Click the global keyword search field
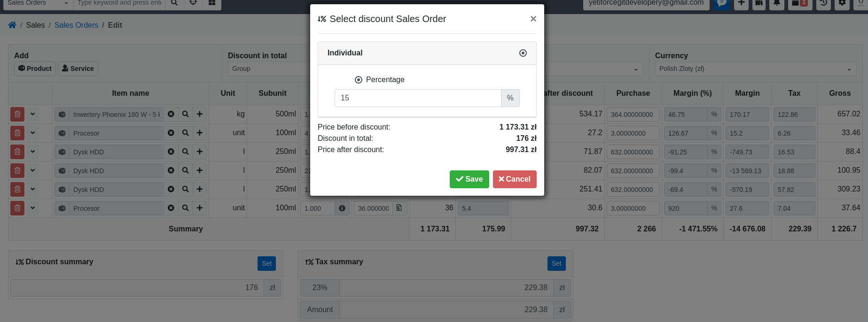The image size is (868, 322). pos(119,3)
